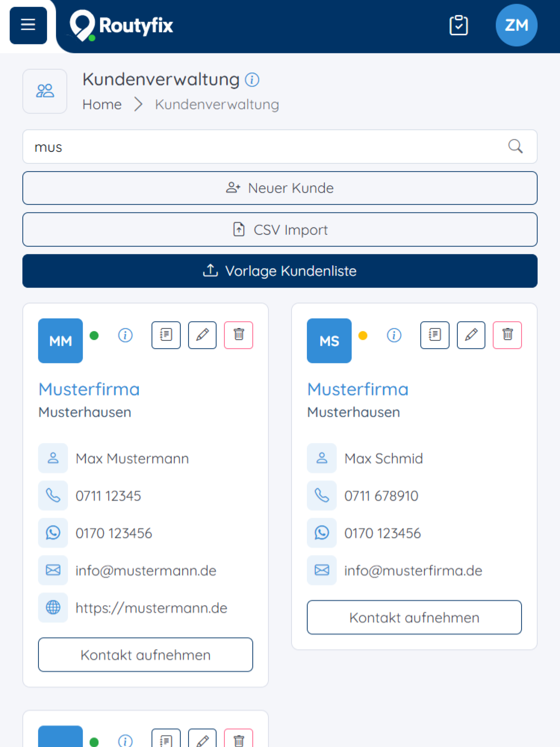The width and height of the screenshot is (560, 747).
Task: Click phone icon beside 0711 12345
Action: [x=53, y=495]
